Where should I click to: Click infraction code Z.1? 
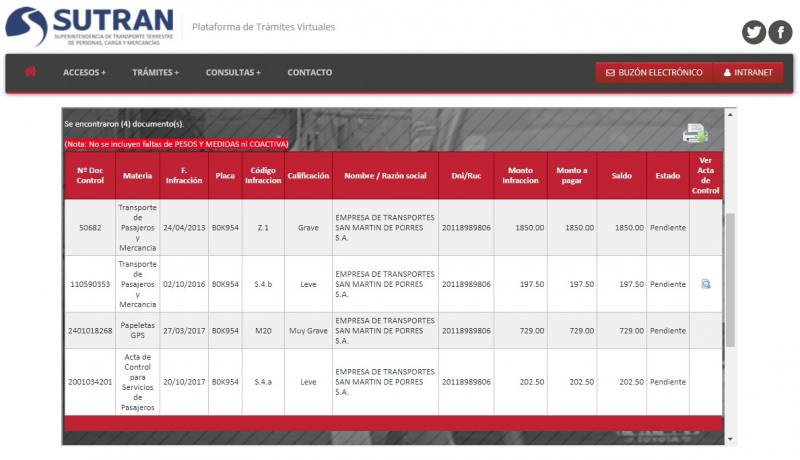[x=263, y=227]
